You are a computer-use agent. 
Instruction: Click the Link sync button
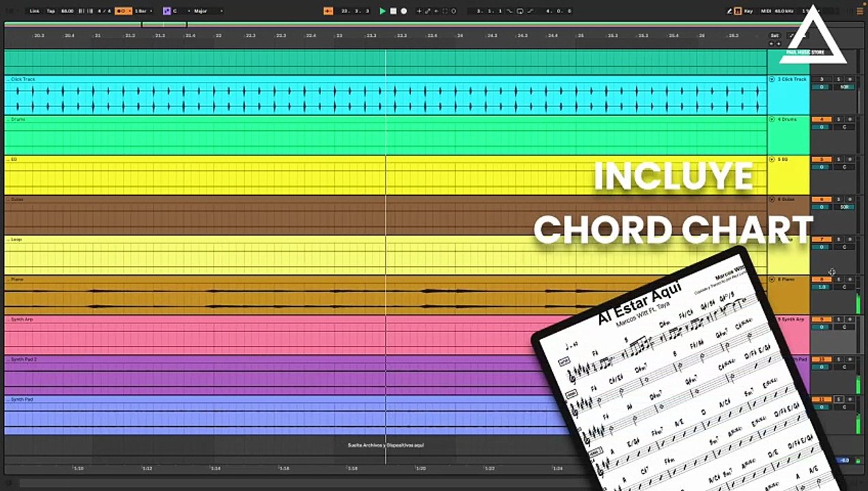34,11
